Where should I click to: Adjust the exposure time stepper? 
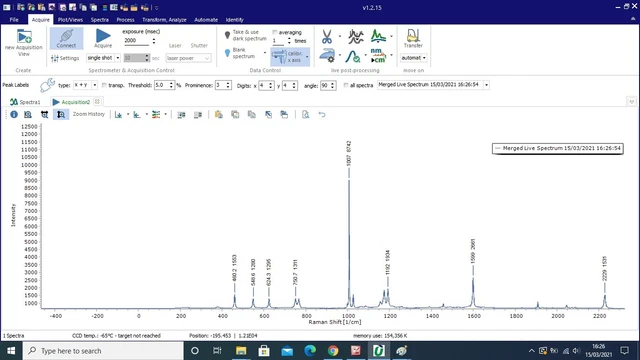click(x=154, y=40)
